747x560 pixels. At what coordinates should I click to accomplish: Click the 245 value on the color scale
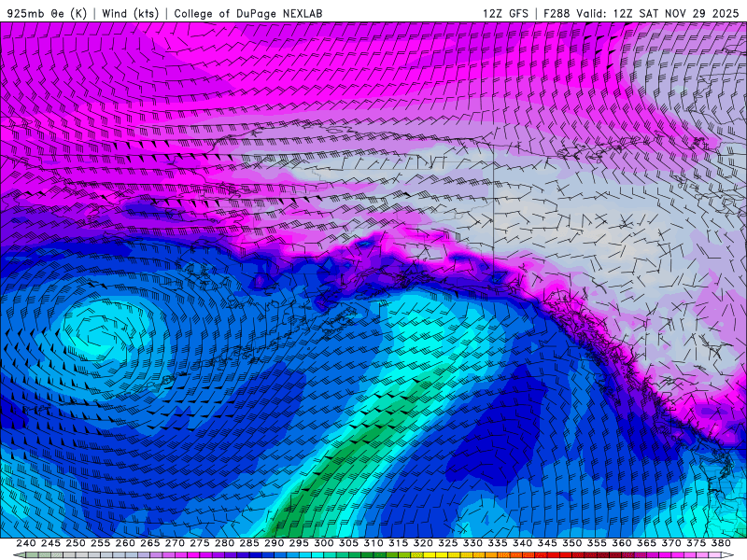pyautogui.click(x=50, y=543)
